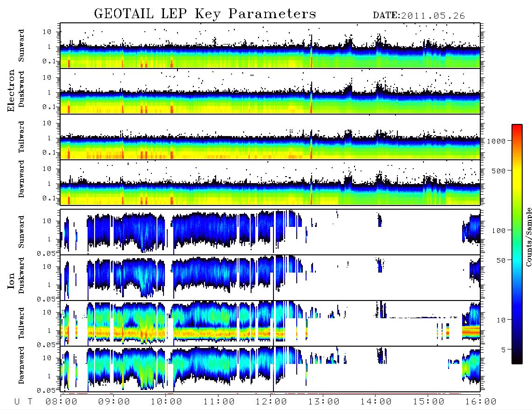Click the 'Counts/Sample' color scale label
Screen dimensions: 532x410
point(528,237)
